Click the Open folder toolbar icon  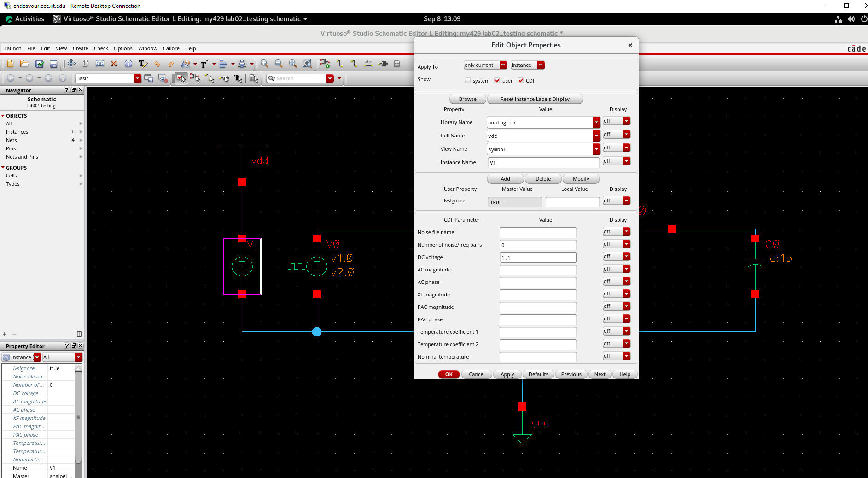point(24,64)
